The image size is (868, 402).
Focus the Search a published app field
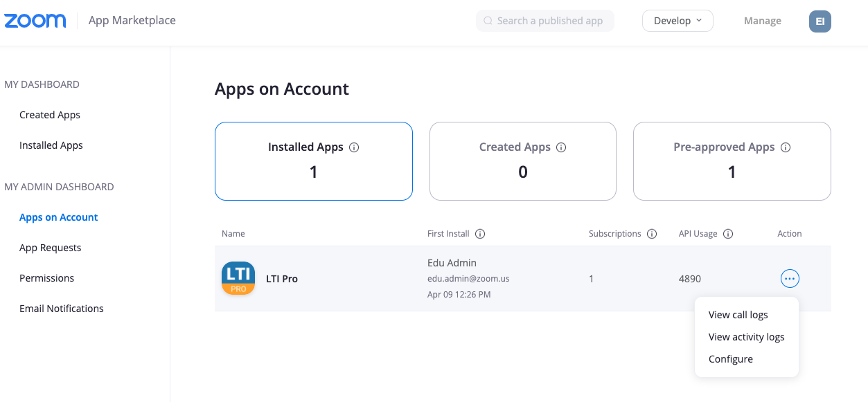pos(545,21)
